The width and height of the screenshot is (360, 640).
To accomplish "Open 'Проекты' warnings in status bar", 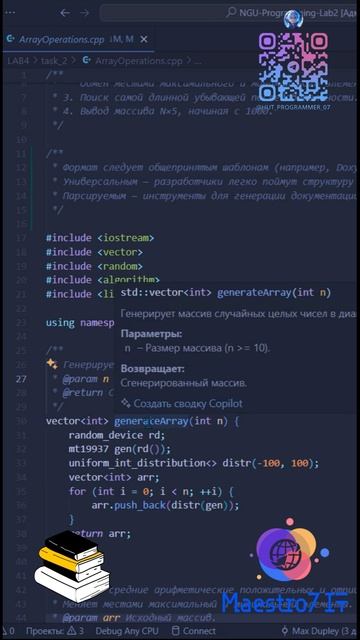I will point(55,631).
